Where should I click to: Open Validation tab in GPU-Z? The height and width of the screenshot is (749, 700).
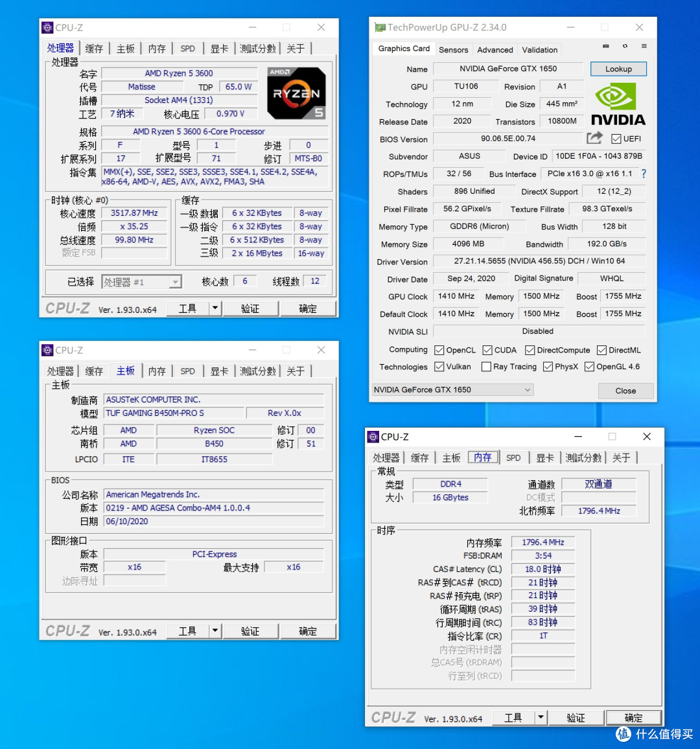click(x=539, y=50)
